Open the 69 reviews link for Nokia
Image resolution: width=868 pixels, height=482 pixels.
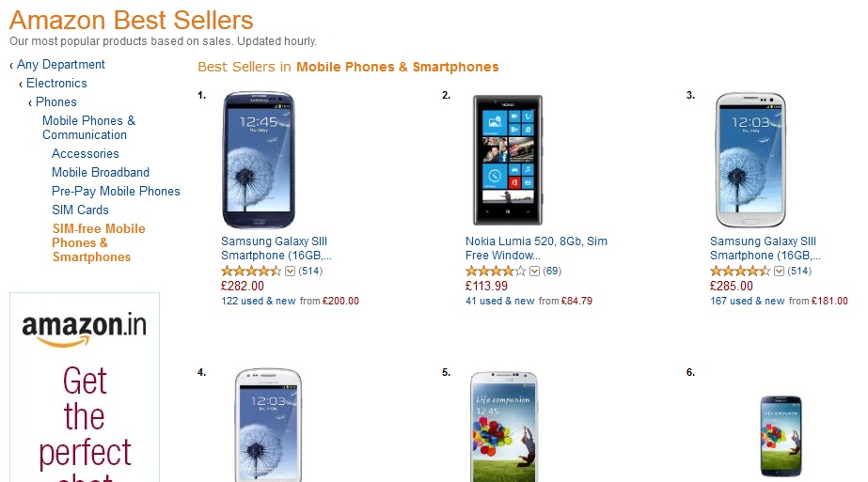point(552,272)
